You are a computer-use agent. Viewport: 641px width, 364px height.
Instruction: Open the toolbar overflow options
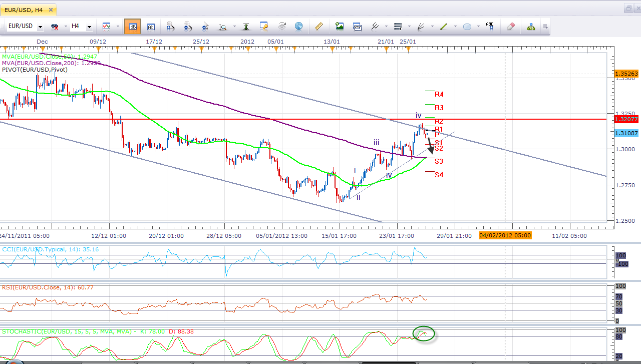(x=545, y=27)
